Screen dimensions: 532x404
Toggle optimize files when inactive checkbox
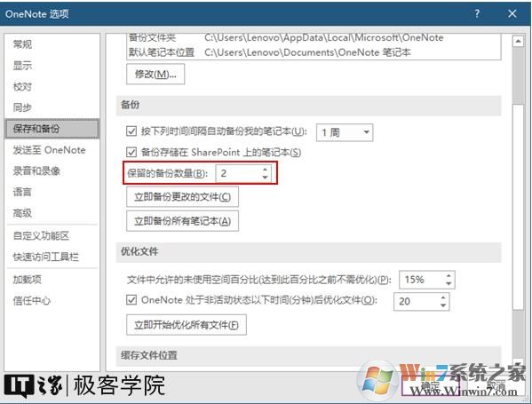tap(131, 300)
